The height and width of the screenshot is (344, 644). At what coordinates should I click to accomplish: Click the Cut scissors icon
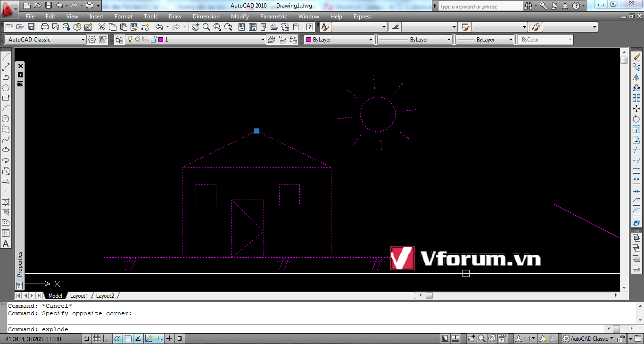point(101,27)
